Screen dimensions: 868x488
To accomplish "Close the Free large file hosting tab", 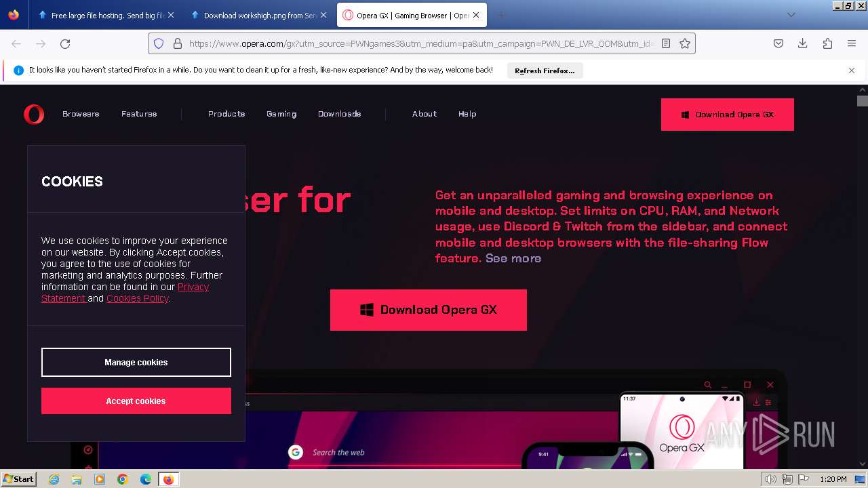I will [x=171, y=15].
